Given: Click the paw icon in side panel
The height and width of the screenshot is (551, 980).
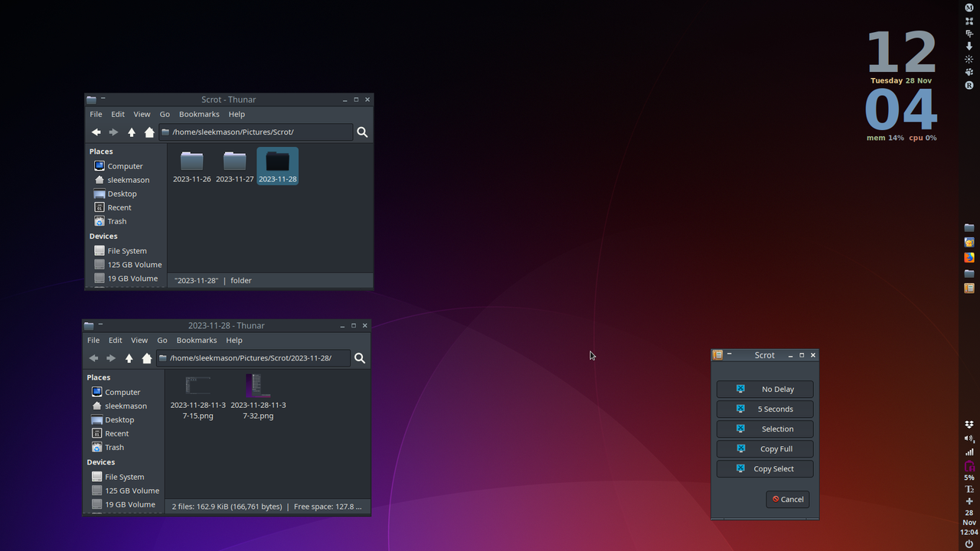Looking at the screenshot, I should pos(969,72).
